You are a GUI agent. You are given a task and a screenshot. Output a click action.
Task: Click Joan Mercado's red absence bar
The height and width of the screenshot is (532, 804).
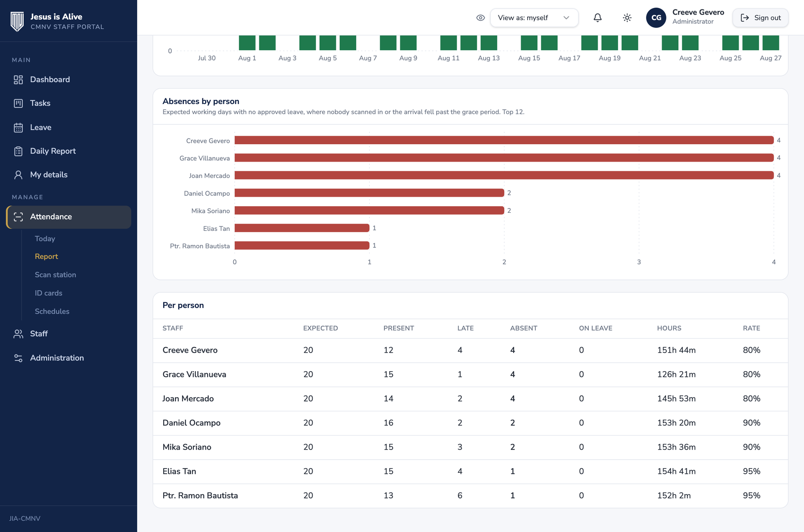tap(504, 175)
